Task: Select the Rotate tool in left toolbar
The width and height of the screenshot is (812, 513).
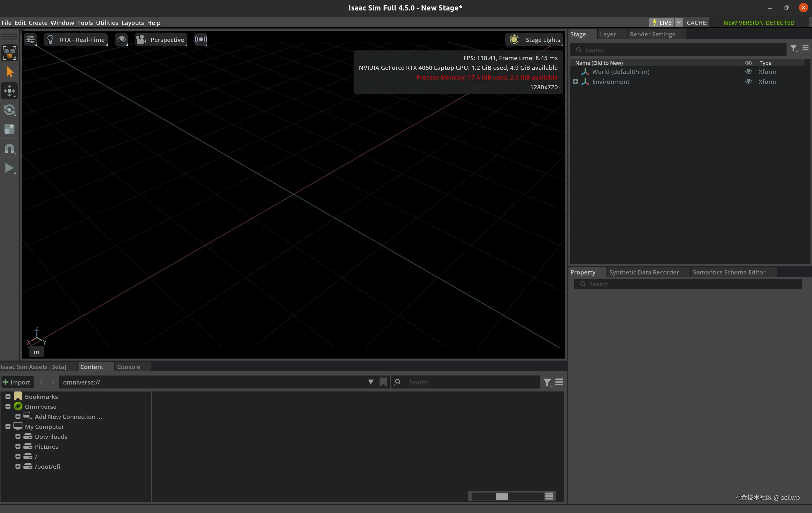Action: (x=9, y=110)
